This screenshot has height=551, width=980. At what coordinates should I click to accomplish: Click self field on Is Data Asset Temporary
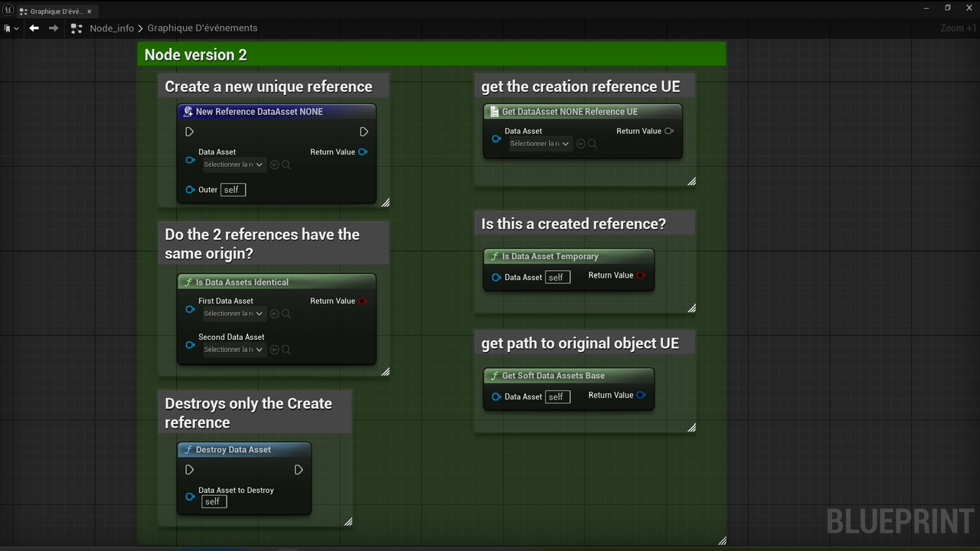click(x=557, y=277)
